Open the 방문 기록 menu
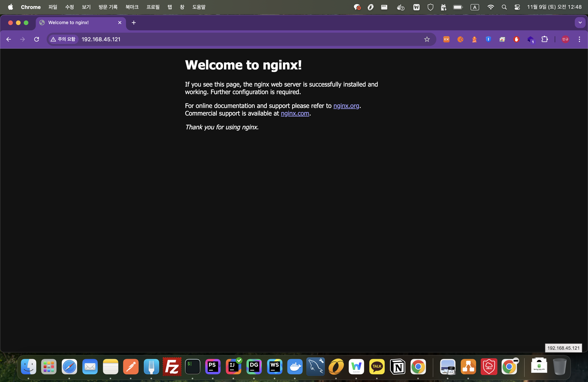The width and height of the screenshot is (588, 382). click(x=108, y=7)
